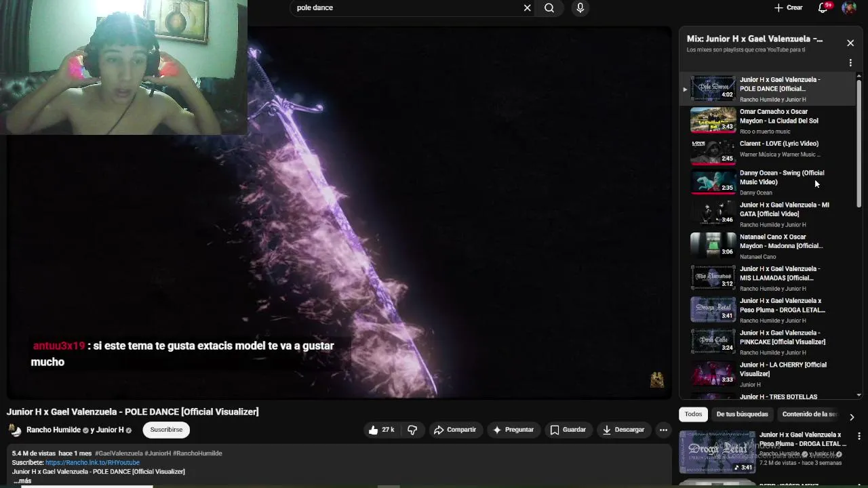
Task: Open the Rancho.lnk.to/RHYoutube link
Action: click(x=92, y=462)
